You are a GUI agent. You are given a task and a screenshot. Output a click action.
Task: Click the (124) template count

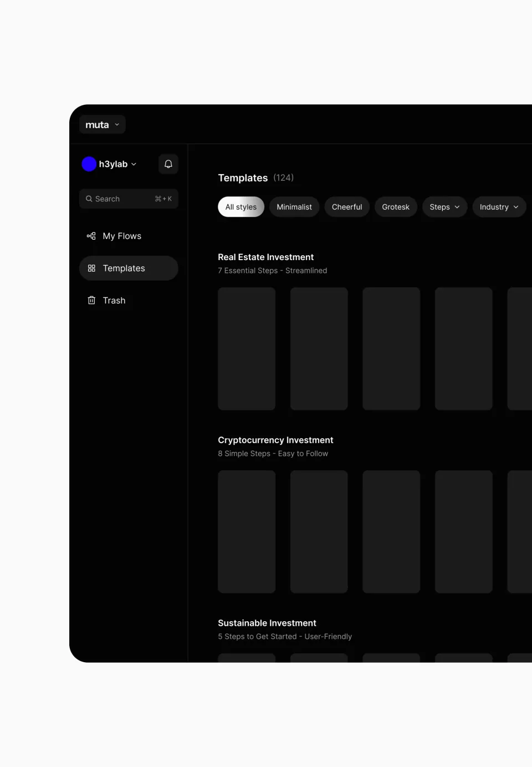pyautogui.click(x=284, y=177)
